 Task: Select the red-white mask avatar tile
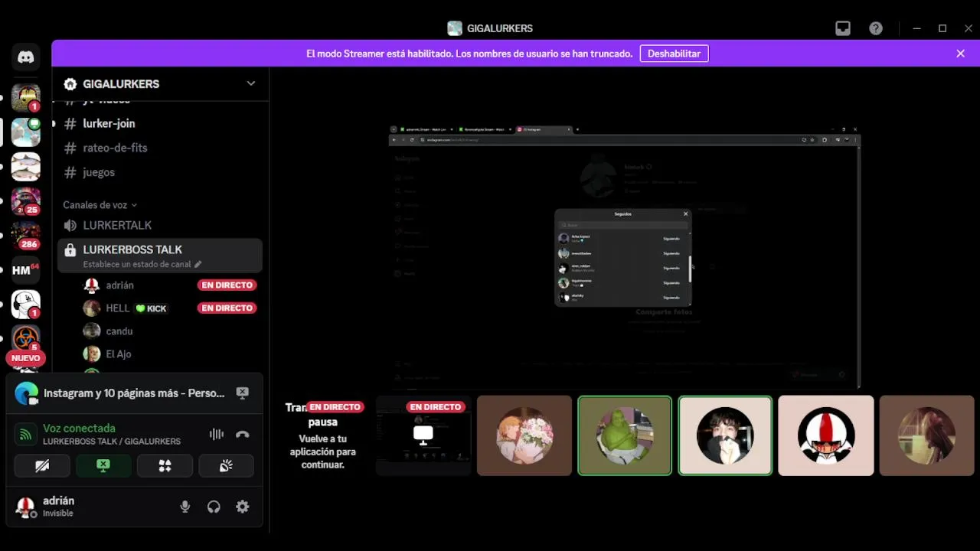826,435
